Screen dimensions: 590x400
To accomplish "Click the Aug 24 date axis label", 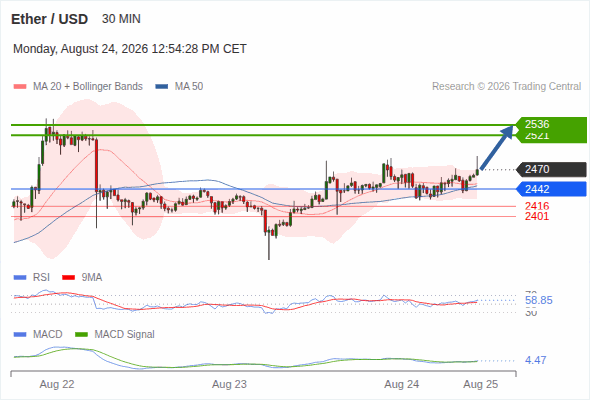I will [x=401, y=384].
